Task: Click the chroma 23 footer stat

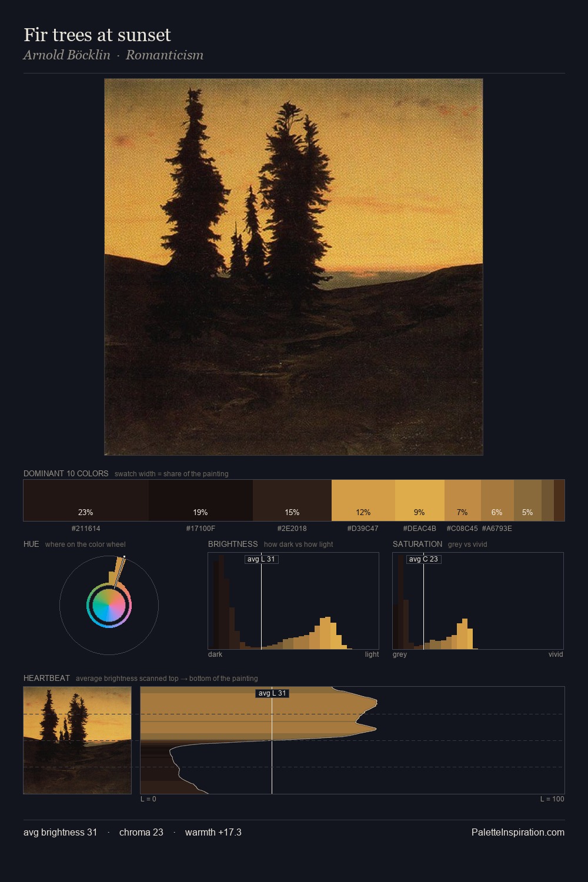Action: (x=141, y=832)
